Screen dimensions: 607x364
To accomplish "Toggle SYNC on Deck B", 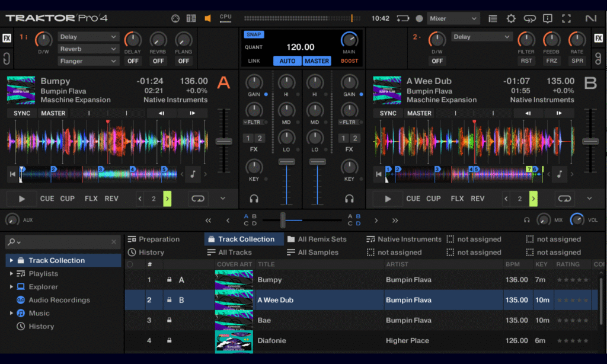I will (x=388, y=113).
